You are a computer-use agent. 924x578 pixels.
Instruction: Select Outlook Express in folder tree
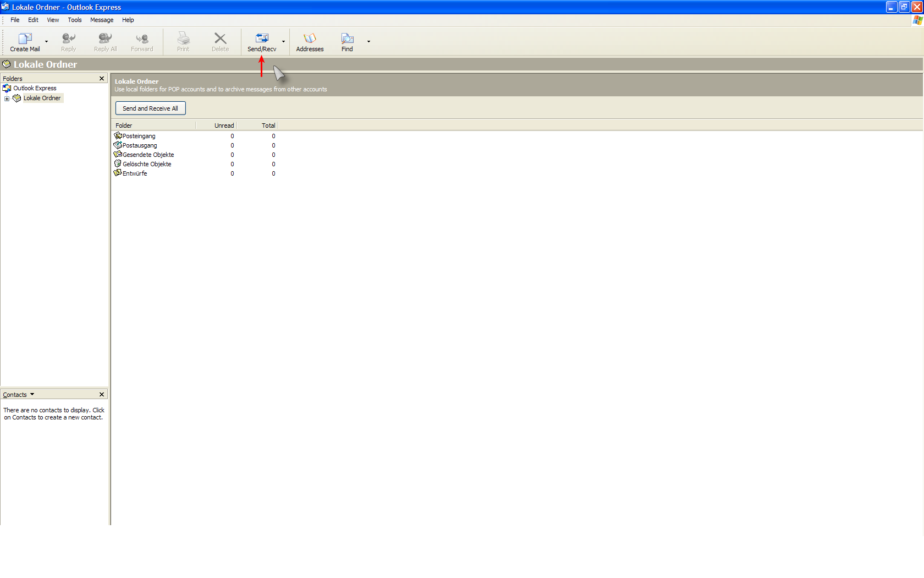click(x=35, y=88)
